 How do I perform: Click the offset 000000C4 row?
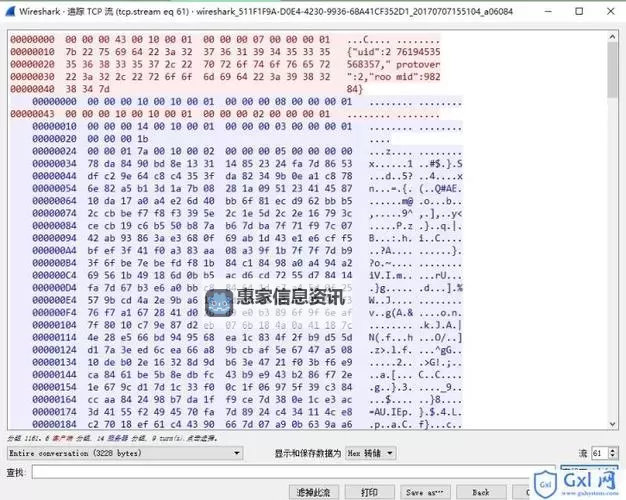coord(247,275)
